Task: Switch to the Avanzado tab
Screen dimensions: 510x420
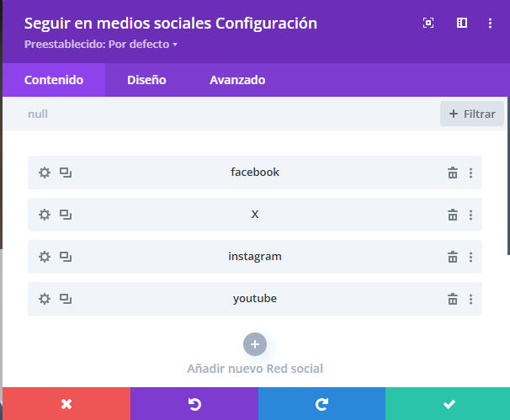Action: (237, 80)
